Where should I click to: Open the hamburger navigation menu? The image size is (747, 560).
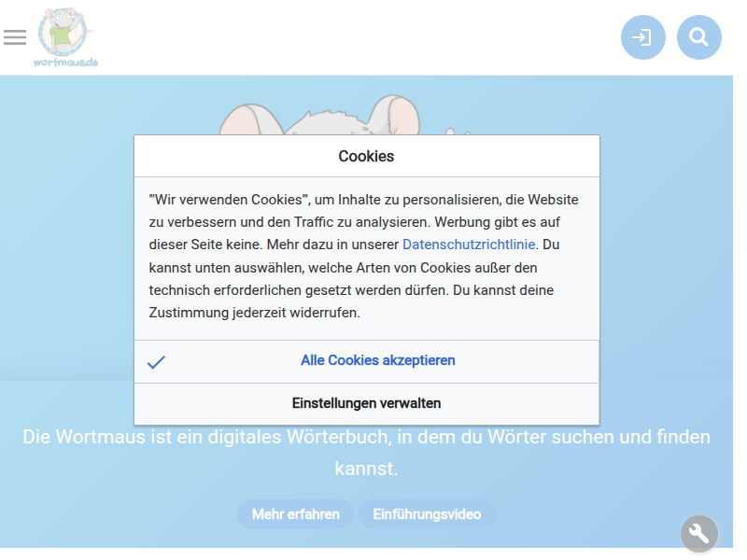pyautogui.click(x=15, y=37)
